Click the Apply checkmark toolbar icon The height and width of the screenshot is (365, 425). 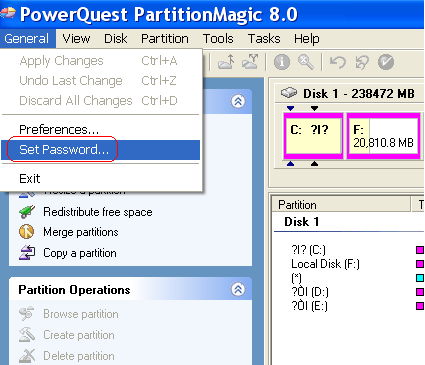tap(386, 62)
